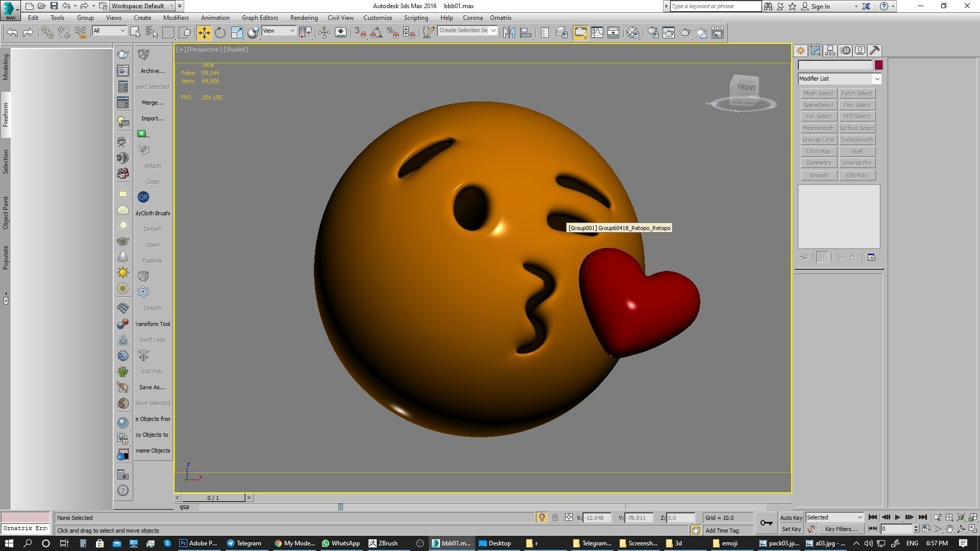Open Select by Name list icon
Image resolution: width=980 pixels, height=551 pixels.
152,33
